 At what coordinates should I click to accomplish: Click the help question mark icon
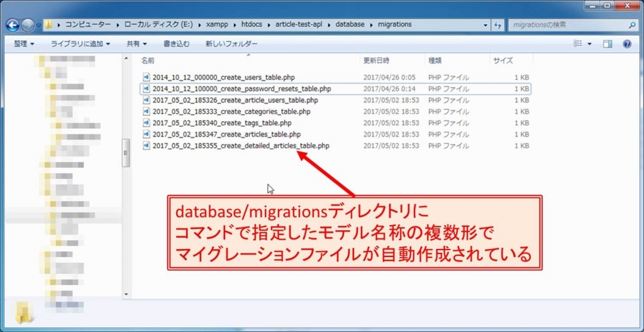(627, 44)
